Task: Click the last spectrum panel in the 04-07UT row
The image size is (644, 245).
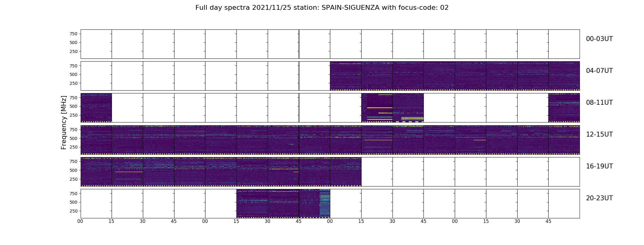Action: [x=564, y=76]
